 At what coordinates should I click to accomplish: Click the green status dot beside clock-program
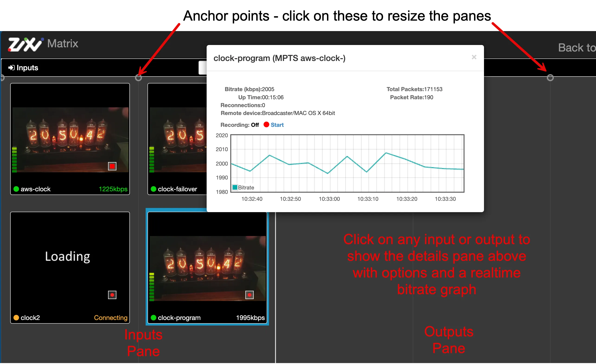[154, 318]
